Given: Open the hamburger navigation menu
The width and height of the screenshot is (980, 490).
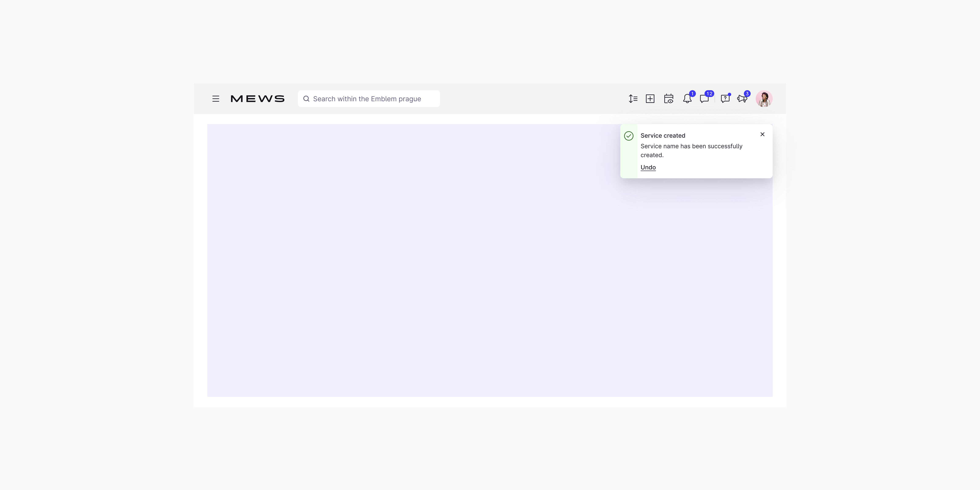Looking at the screenshot, I should tap(216, 99).
